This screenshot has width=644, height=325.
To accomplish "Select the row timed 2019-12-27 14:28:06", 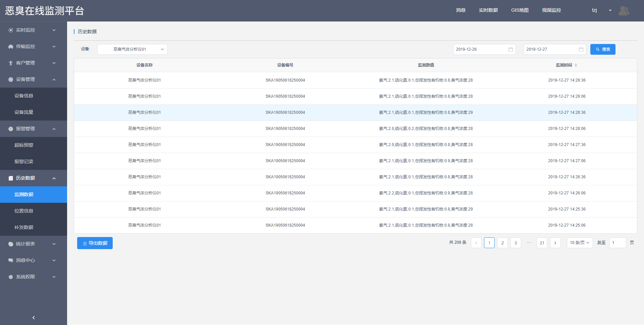I will [x=356, y=129].
